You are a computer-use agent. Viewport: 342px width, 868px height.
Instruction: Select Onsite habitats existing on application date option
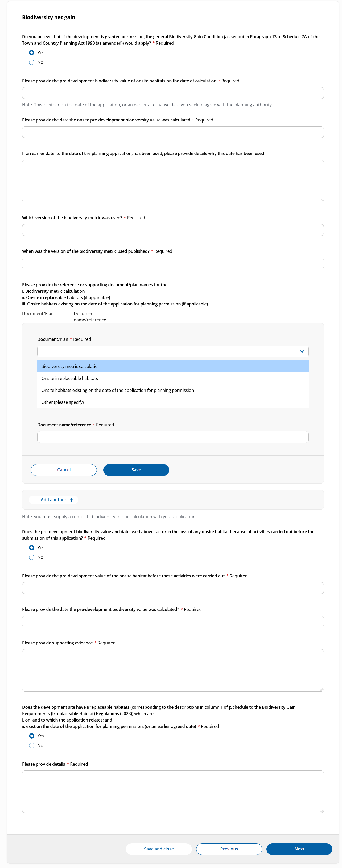(x=173, y=390)
